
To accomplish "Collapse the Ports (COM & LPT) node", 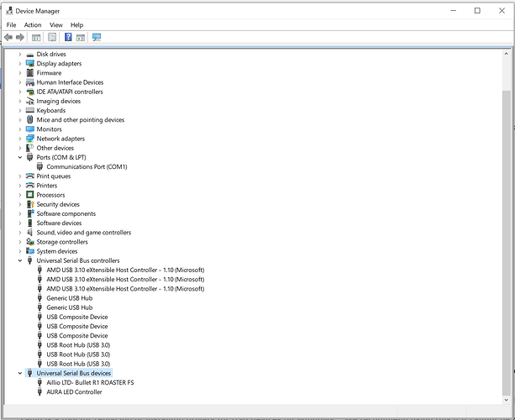I will [20, 157].
